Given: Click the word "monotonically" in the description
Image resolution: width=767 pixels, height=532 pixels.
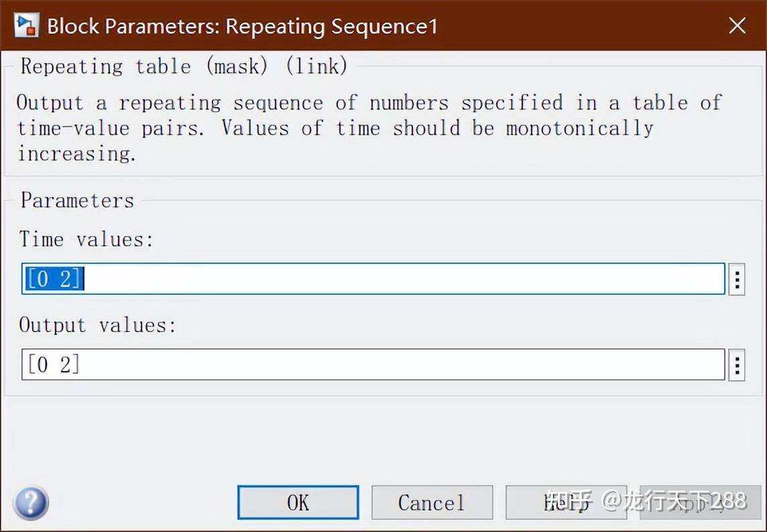Looking at the screenshot, I should (579, 128).
